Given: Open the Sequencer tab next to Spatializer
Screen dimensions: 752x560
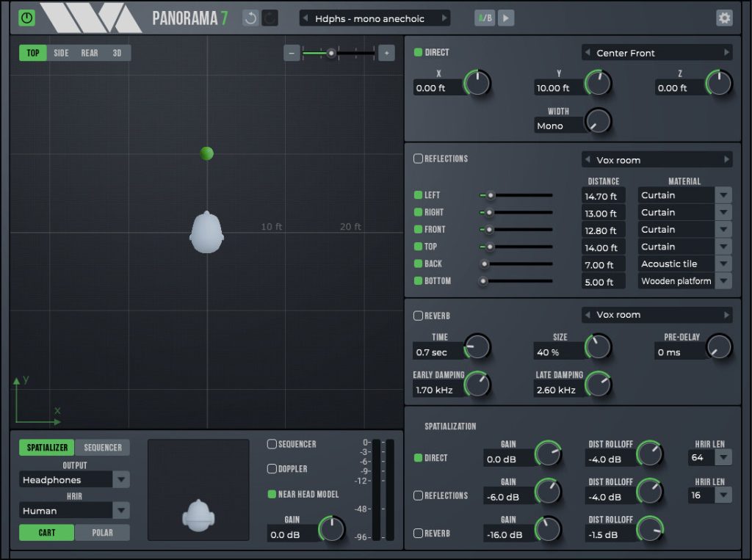Looking at the screenshot, I should click(103, 447).
